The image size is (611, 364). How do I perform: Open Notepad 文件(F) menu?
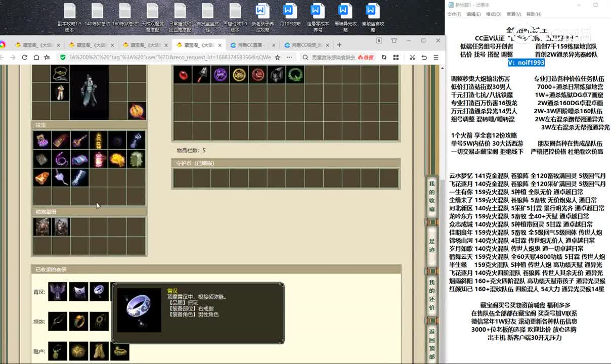(454, 14)
